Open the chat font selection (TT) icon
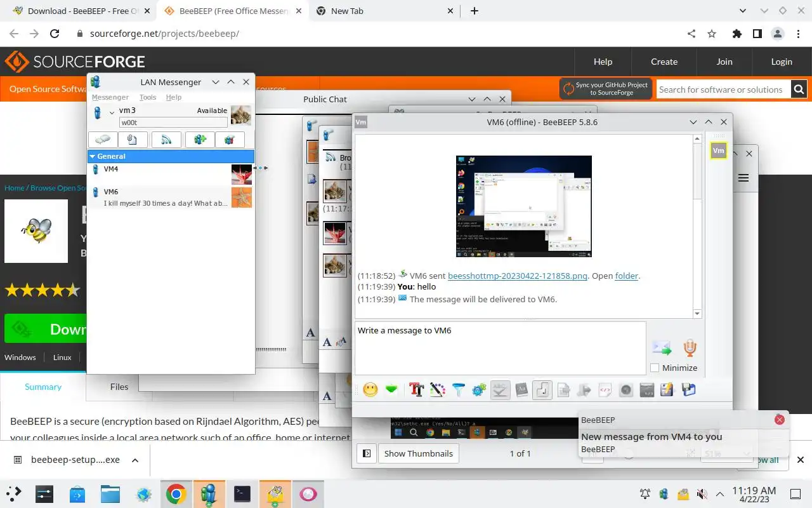The image size is (812, 508). click(x=416, y=390)
